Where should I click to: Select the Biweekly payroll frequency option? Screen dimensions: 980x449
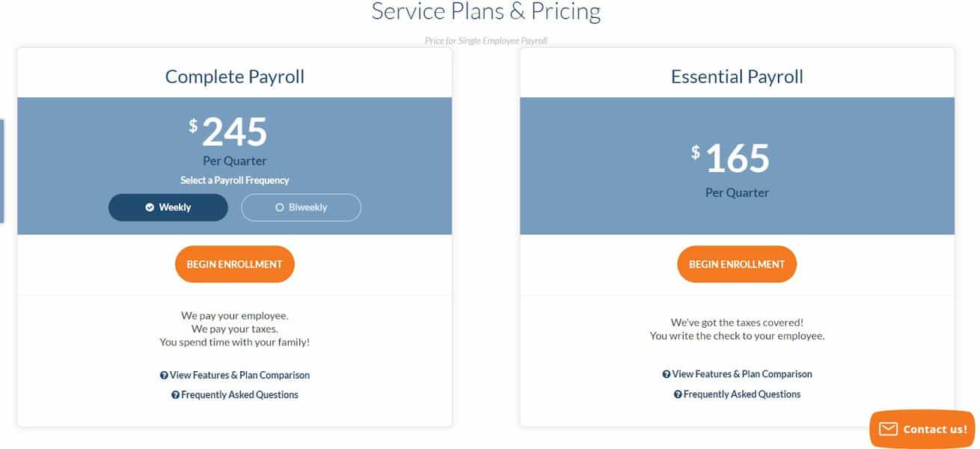click(x=301, y=207)
